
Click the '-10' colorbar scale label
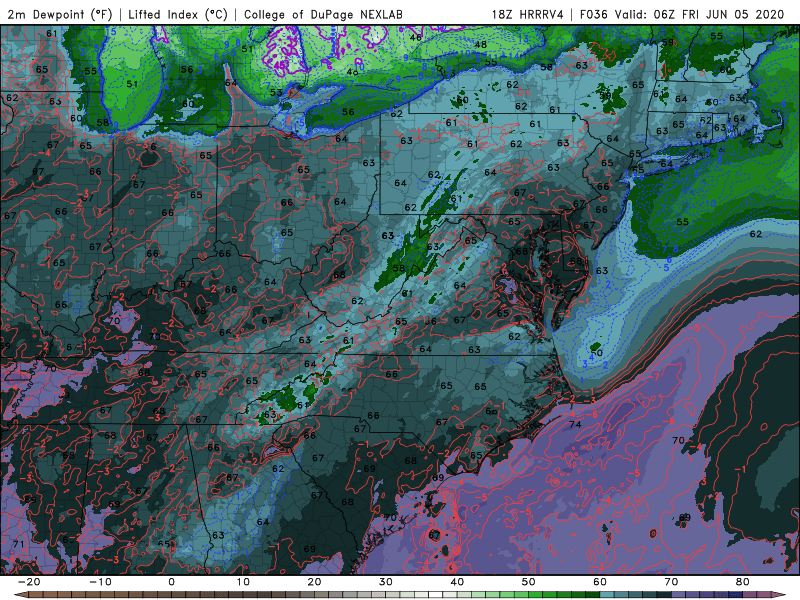(x=100, y=582)
